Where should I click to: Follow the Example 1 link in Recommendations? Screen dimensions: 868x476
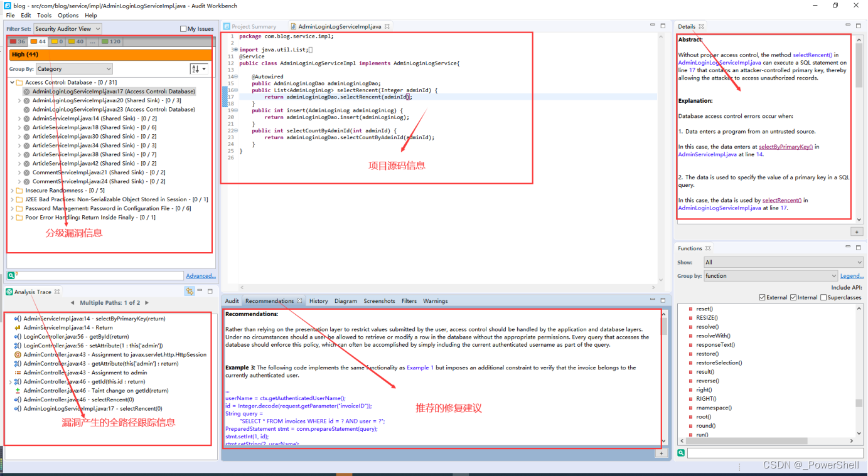point(420,368)
